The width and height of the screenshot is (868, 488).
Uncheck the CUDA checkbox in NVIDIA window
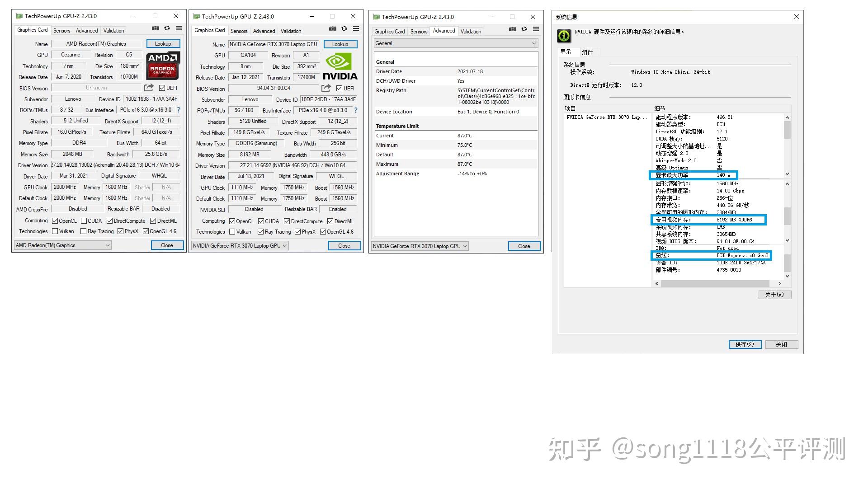click(261, 221)
